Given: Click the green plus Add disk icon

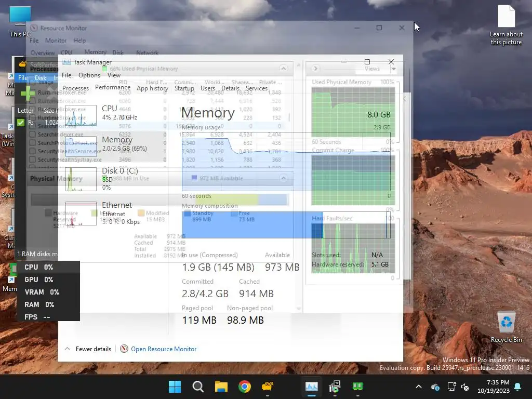Looking at the screenshot, I should coord(28,94).
